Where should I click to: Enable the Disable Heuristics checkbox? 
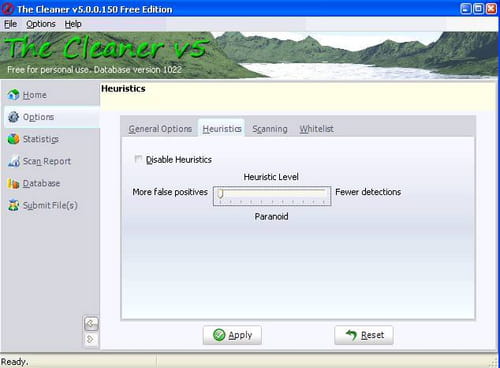pos(138,159)
